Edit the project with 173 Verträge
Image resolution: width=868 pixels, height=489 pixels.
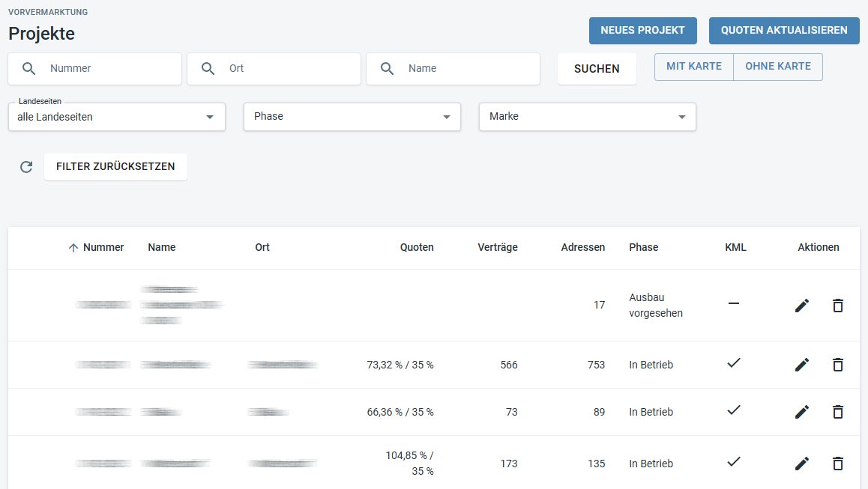click(802, 464)
